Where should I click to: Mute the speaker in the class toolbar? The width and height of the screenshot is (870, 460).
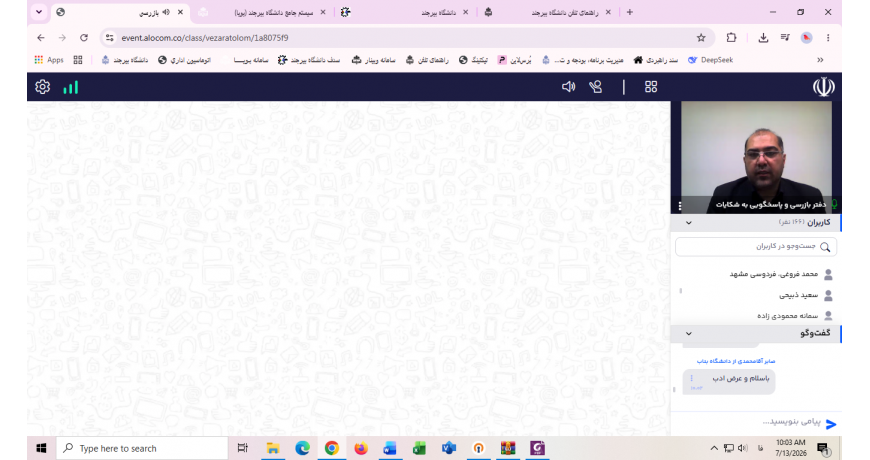click(568, 87)
